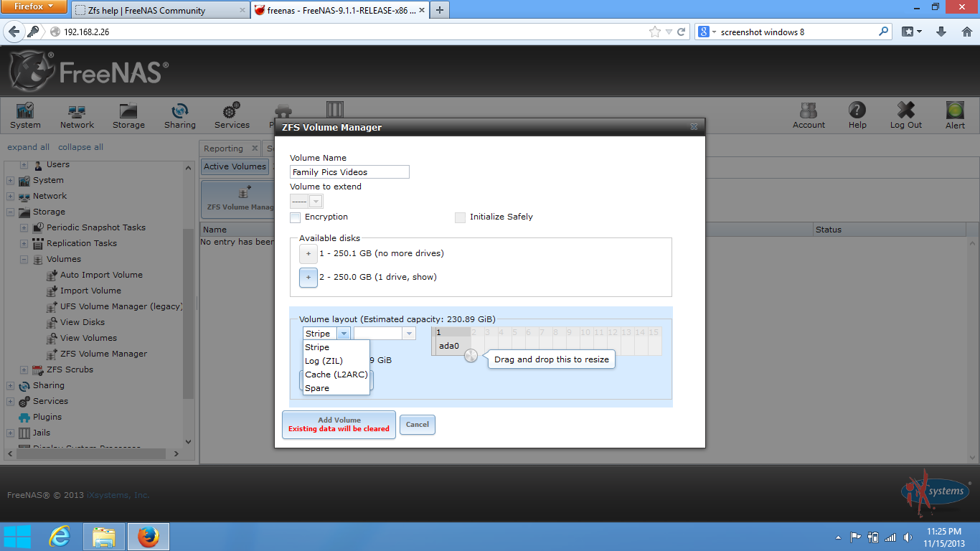Open the Alert status icon
980x551 pixels.
[955, 116]
